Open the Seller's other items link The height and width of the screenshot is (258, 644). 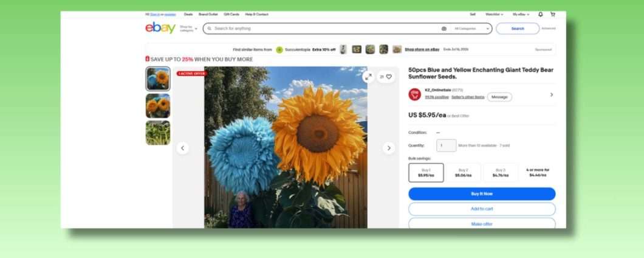(x=468, y=97)
